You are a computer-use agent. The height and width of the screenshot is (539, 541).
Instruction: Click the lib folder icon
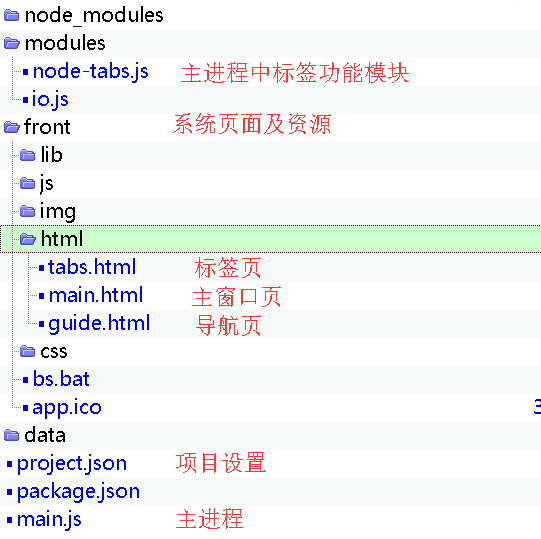click(x=27, y=155)
